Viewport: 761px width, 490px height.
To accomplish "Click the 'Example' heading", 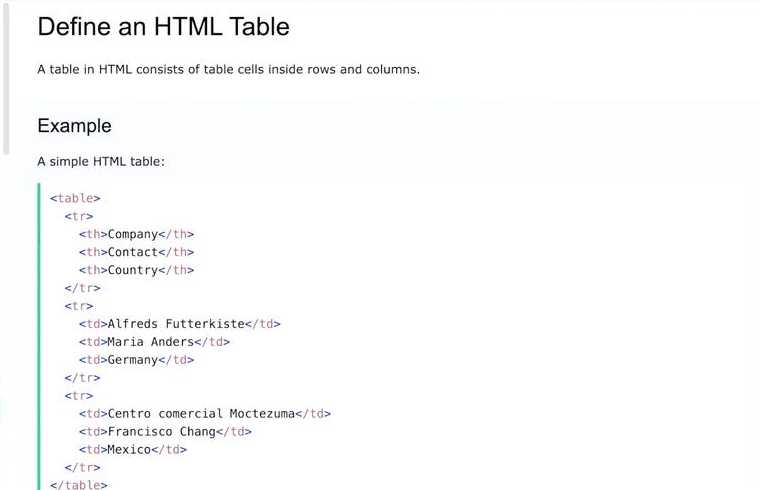I will click(74, 126).
